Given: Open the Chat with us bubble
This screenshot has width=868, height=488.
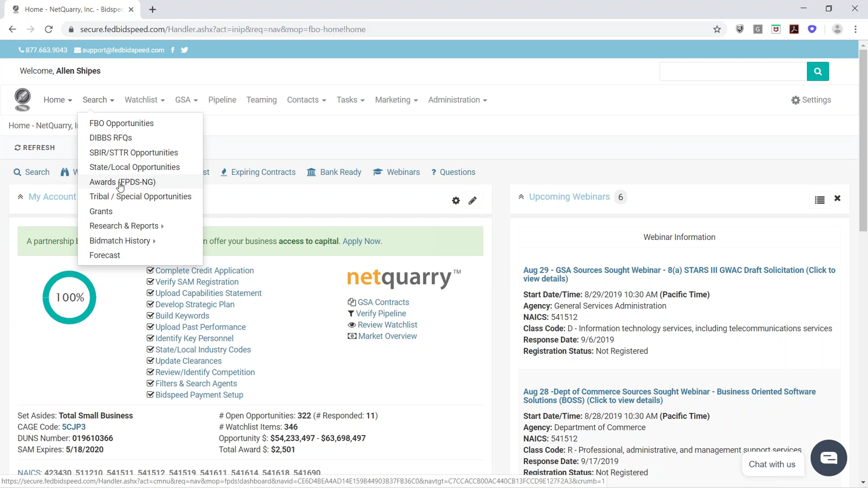Looking at the screenshot, I should point(829,458).
